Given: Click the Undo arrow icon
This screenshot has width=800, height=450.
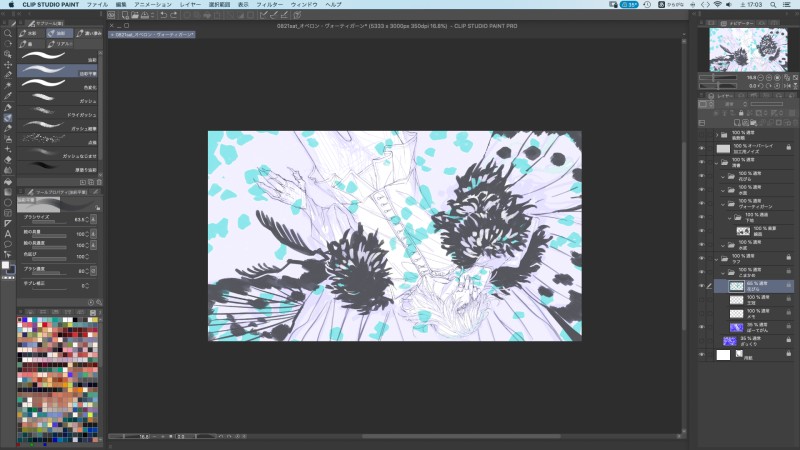Looking at the screenshot, I should 163,15.
